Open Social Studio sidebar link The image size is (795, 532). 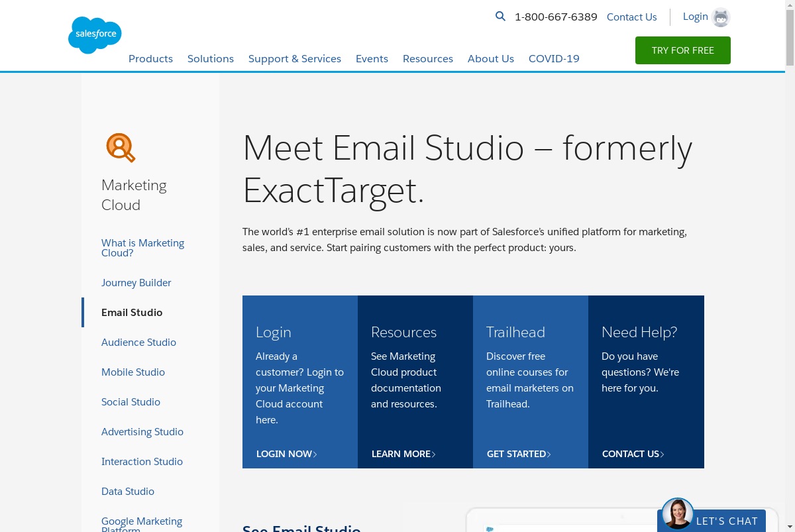coord(131,402)
